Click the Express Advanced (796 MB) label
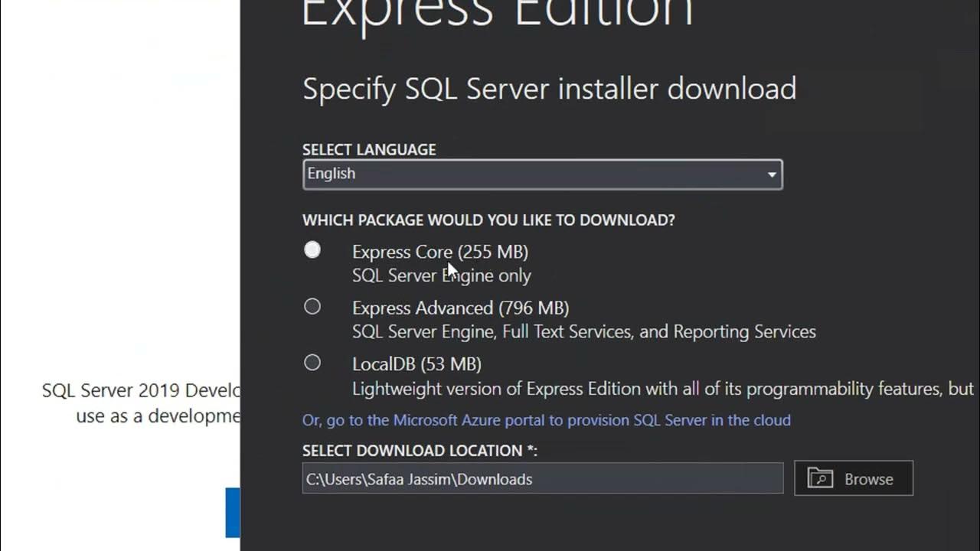Image resolution: width=980 pixels, height=551 pixels. pyautogui.click(x=460, y=308)
